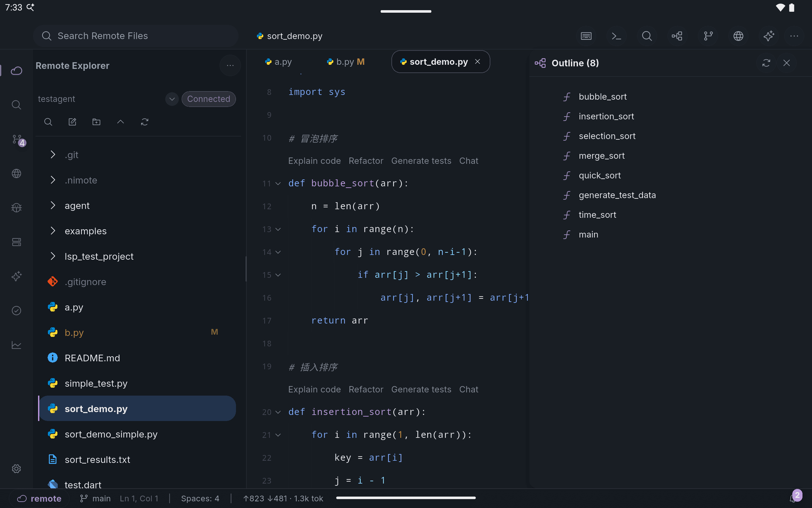Open the server stack icon in sidebar

point(16,242)
